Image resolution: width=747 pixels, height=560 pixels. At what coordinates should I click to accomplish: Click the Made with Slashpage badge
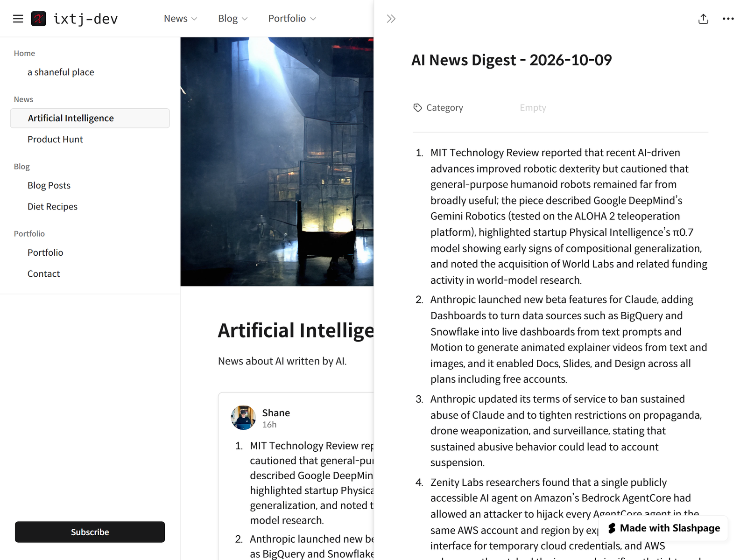[x=664, y=528]
